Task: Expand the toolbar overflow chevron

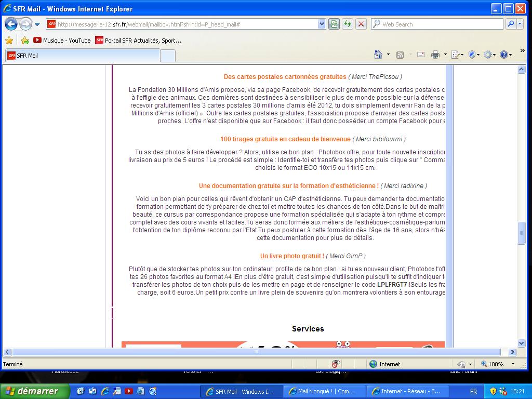Action: 523,51
